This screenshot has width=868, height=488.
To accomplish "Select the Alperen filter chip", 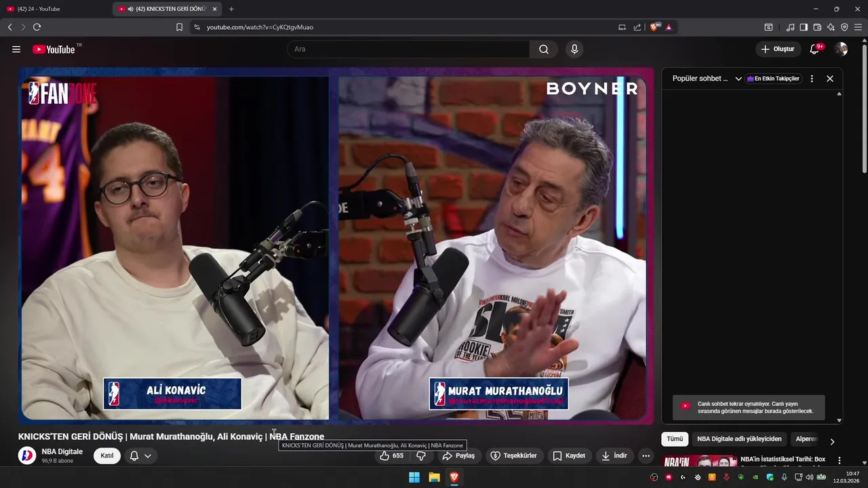I will (806, 439).
